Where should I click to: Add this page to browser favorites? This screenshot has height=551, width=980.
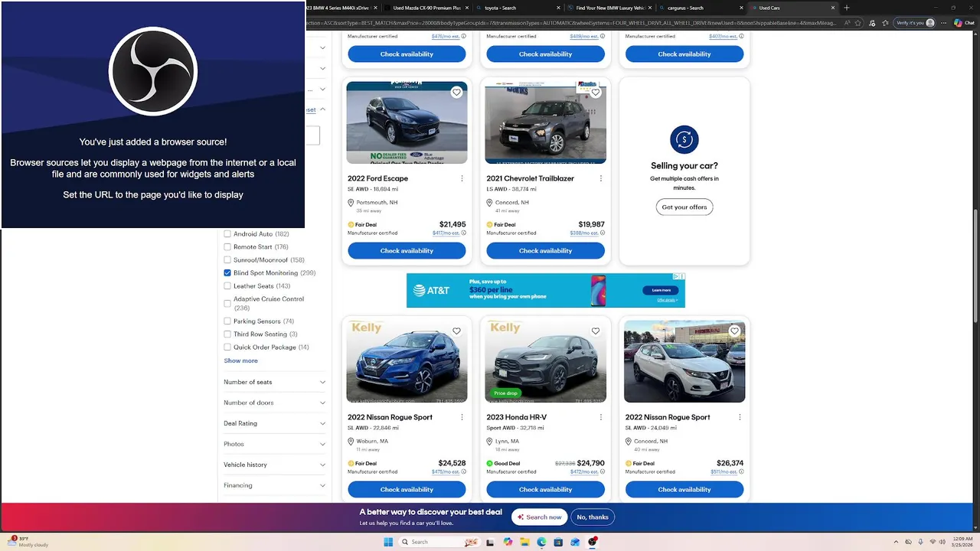click(x=860, y=23)
